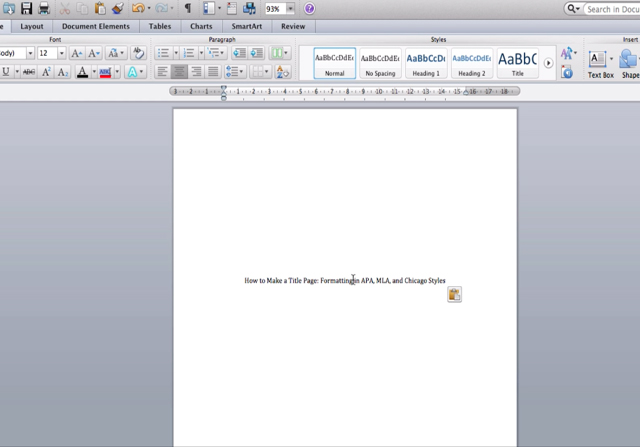The height and width of the screenshot is (447, 640).
Task: Open the Change Case dropdown
Action: pyautogui.click(x=116, y=53)
